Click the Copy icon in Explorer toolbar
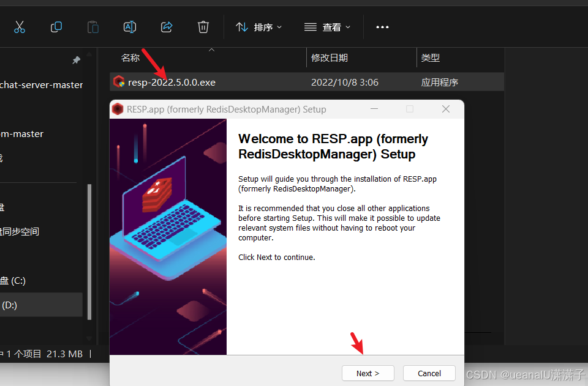The height and width of the screenshot is (386, 588). pyautogui.click(x=56, y=27)
